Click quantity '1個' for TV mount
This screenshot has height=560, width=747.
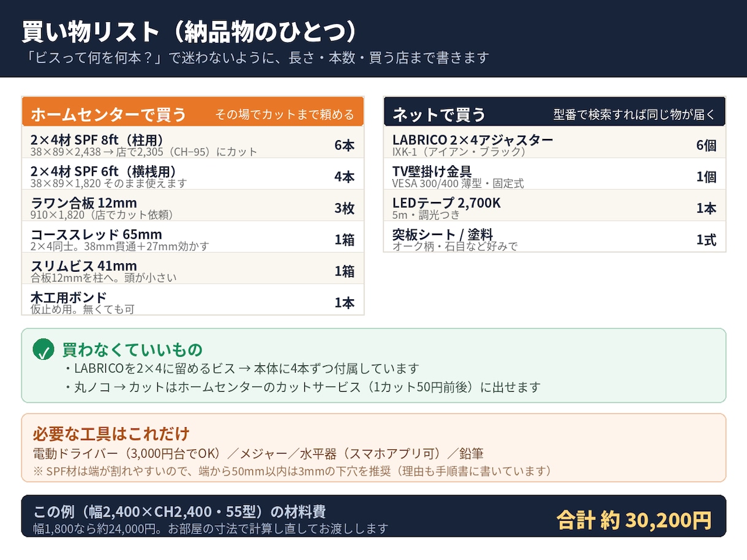706,177
